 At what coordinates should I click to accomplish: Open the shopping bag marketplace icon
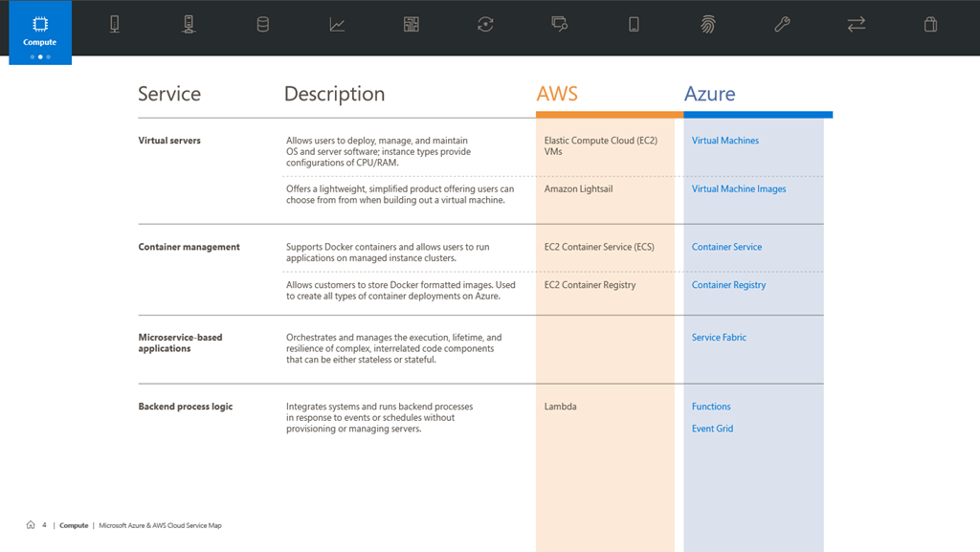(x=930, y=25)
